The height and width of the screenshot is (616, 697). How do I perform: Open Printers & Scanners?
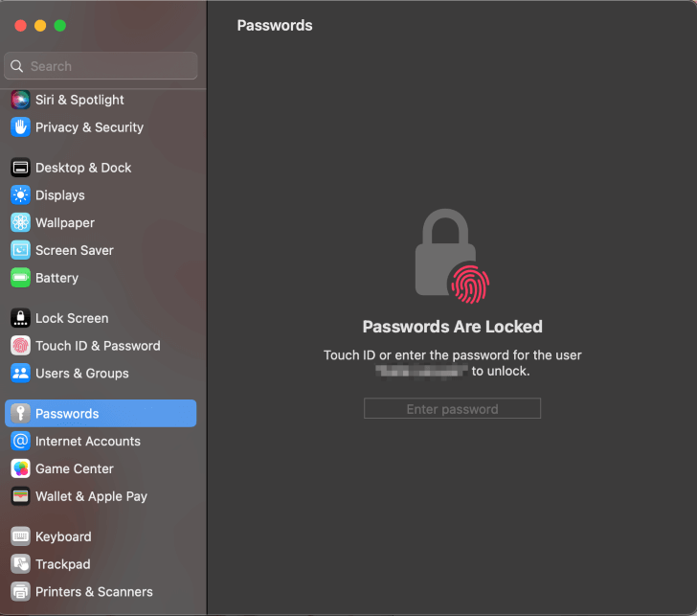click(x=94, y=592)
